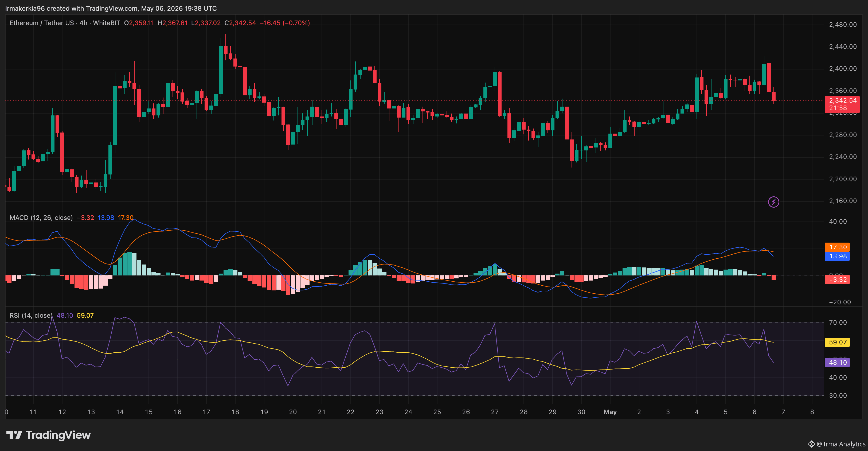Click the 2,200.00 price axis label

pos(843,179)
